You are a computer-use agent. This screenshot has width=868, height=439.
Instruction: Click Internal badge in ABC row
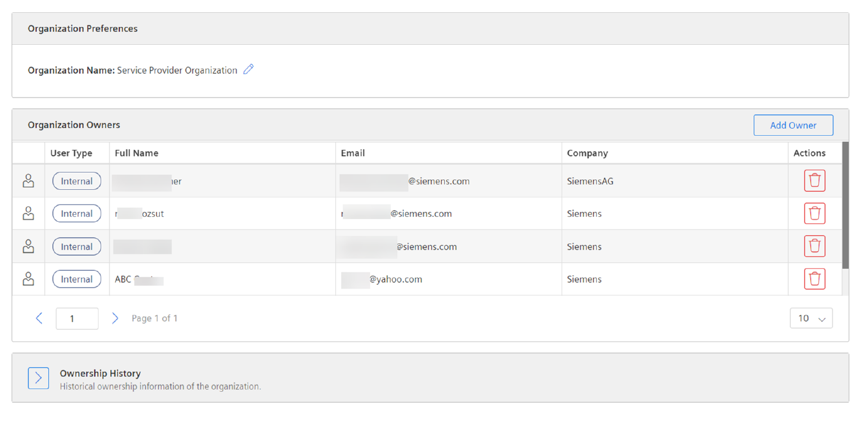[x=77, y=279]
